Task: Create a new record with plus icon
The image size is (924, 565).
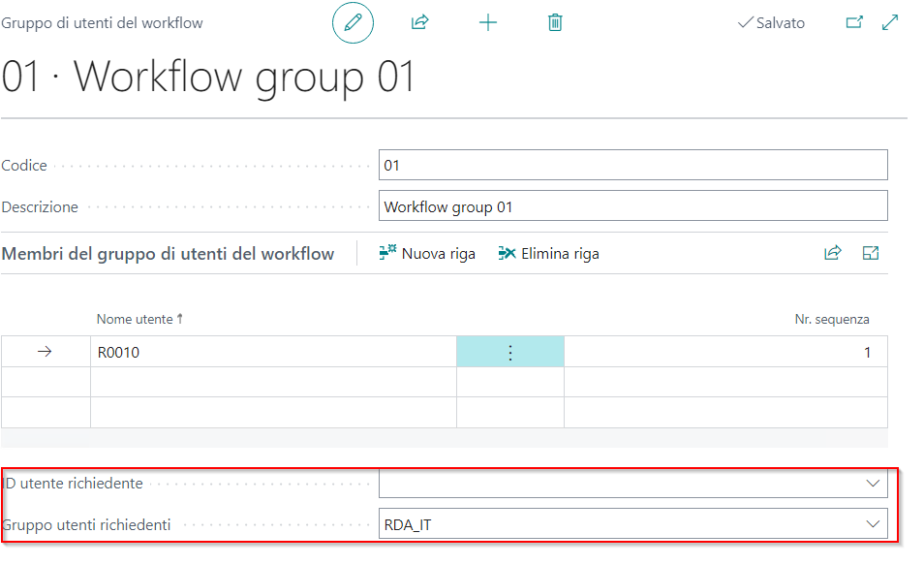Action: point(488,23)
